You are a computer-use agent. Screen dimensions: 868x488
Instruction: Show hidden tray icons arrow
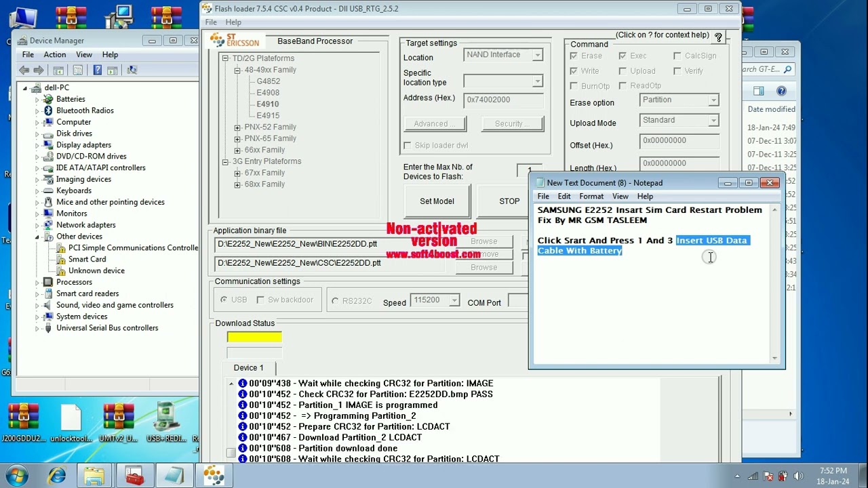point(738,476)
